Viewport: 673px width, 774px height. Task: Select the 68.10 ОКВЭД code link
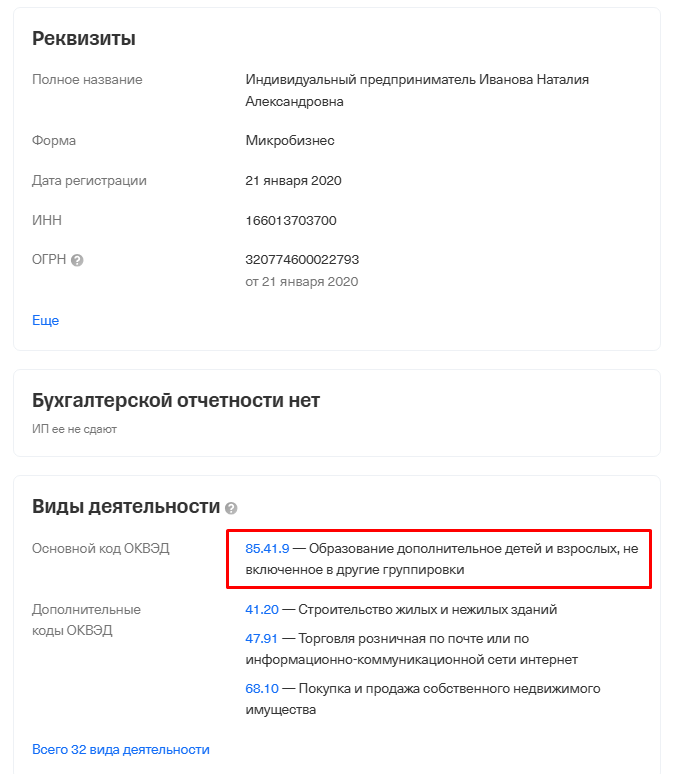coord(263,688)
